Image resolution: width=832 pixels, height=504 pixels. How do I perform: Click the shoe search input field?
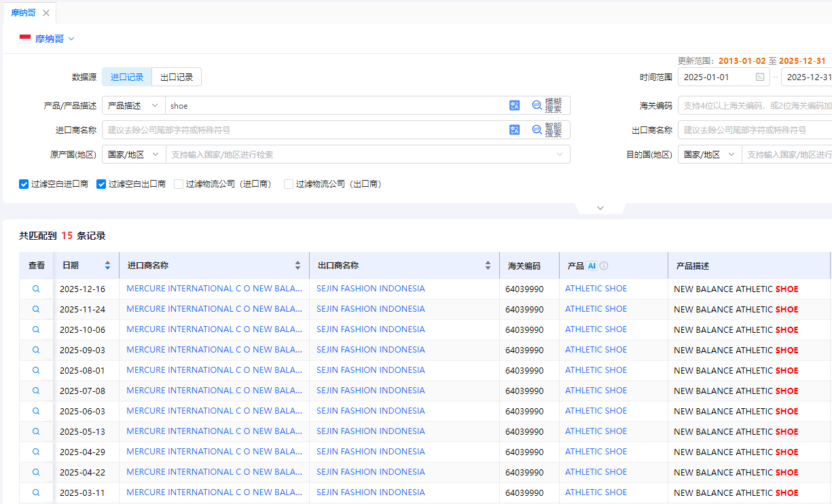(306, 105)
